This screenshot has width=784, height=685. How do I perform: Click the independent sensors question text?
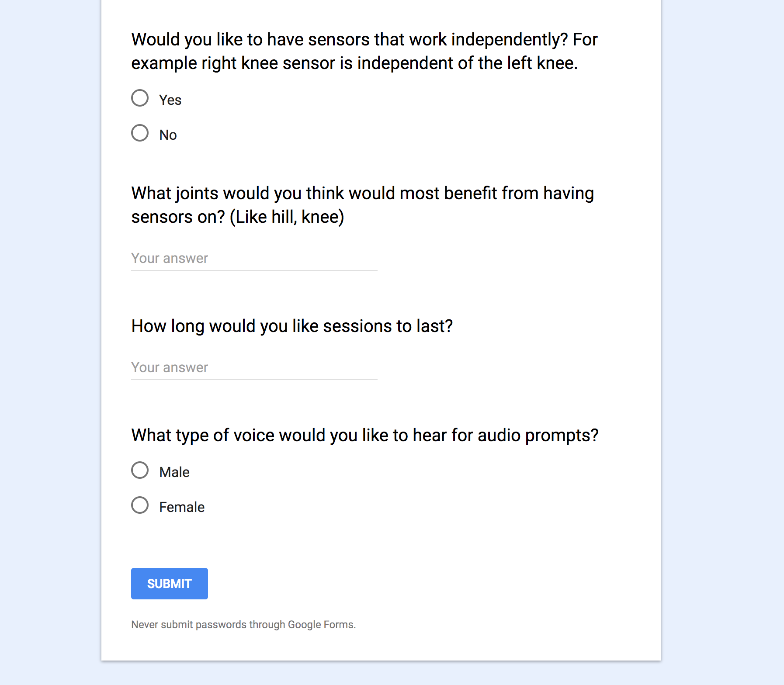pos(364,51)
